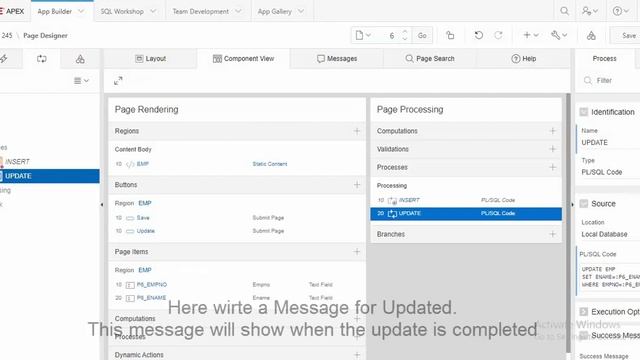Click the central pane vertical scrollbar

tap(568, 223)
